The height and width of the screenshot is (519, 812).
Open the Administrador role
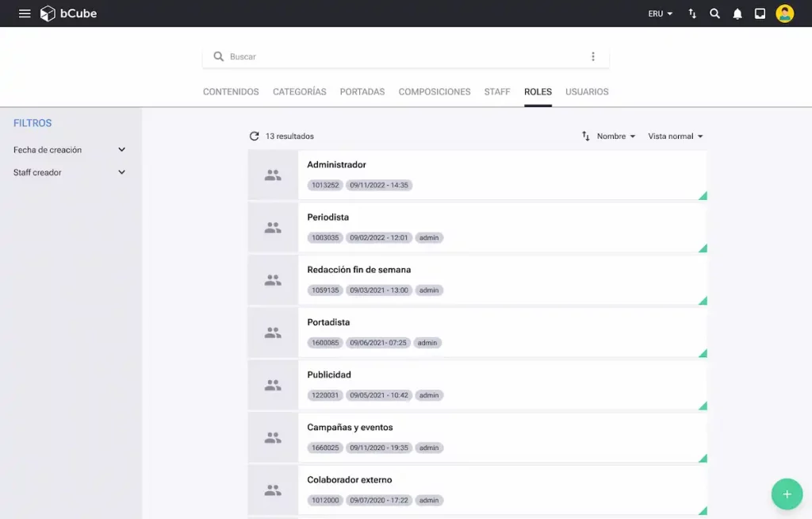click(x=336, y=165)
